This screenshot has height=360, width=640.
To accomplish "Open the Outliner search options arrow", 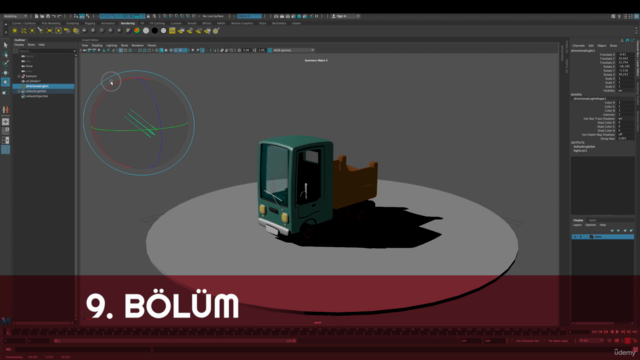I will (x=75, y=51).
